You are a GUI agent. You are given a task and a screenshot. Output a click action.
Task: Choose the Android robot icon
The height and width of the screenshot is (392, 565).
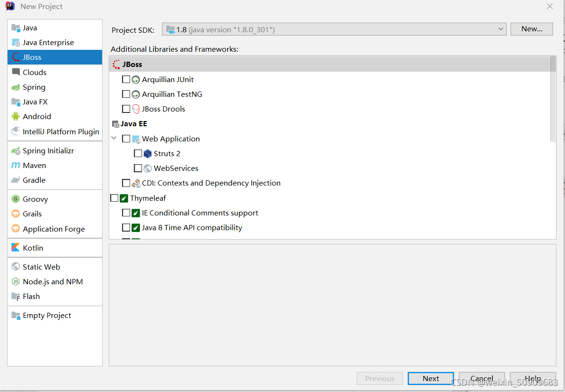[x=16, y=116]
